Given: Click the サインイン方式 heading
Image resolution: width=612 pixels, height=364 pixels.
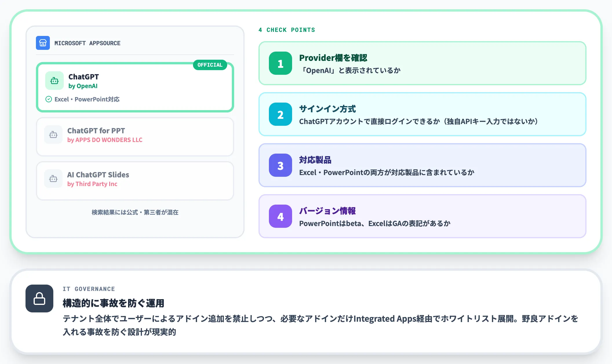Looking at the screenshot, I should point(327,109).
